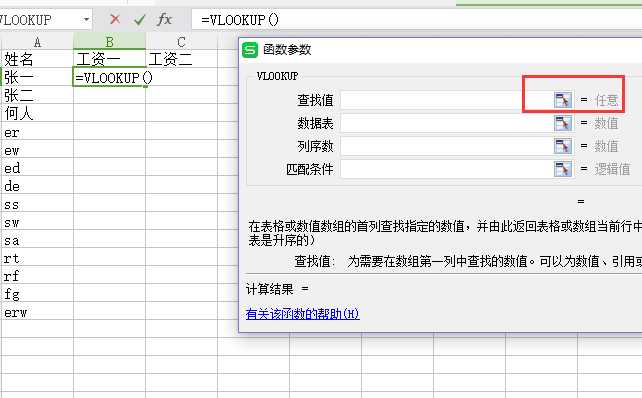Screen dimensions: 642x398
Task: Click the range selector icon for 数据表
Action: point(563,123)
